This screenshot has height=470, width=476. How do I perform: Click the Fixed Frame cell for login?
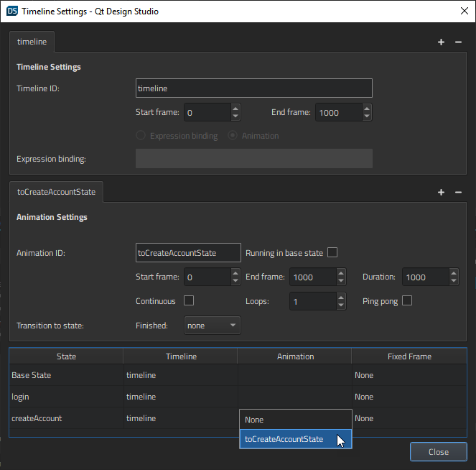409,397
